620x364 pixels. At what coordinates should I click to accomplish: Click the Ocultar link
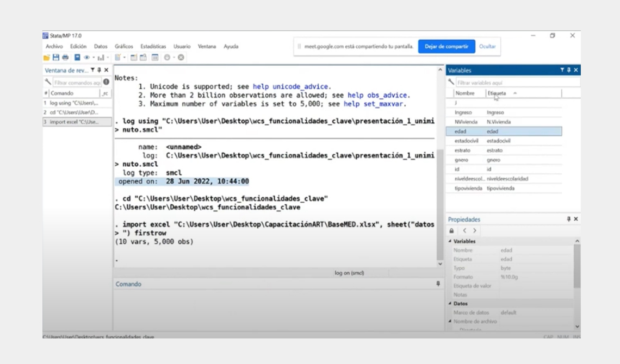(487, 46)
